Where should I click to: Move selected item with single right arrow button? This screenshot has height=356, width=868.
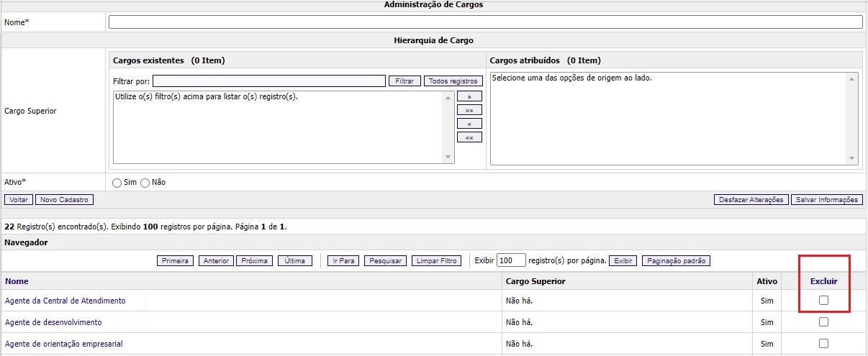coord(469,96)
